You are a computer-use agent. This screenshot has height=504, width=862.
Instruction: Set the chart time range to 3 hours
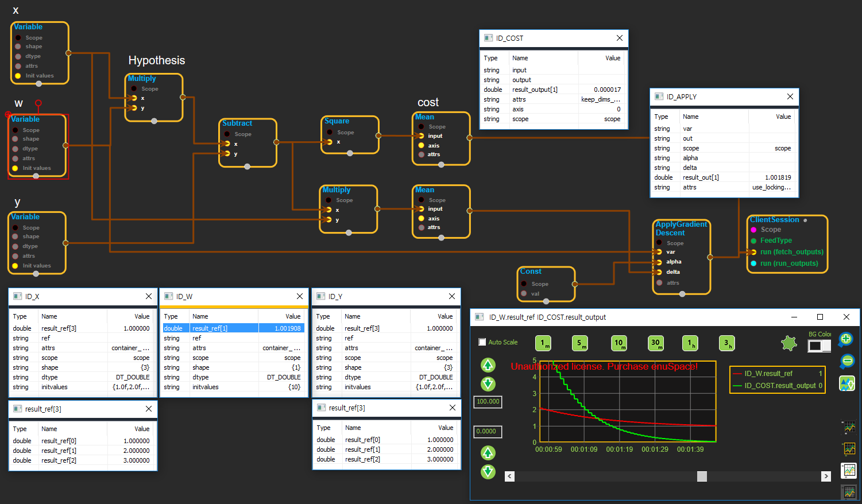(726, 343)
